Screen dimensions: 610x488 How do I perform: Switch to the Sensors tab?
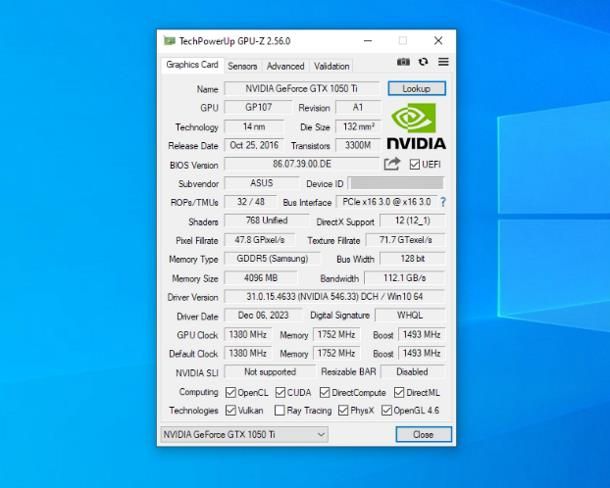[x=242, y=66]
